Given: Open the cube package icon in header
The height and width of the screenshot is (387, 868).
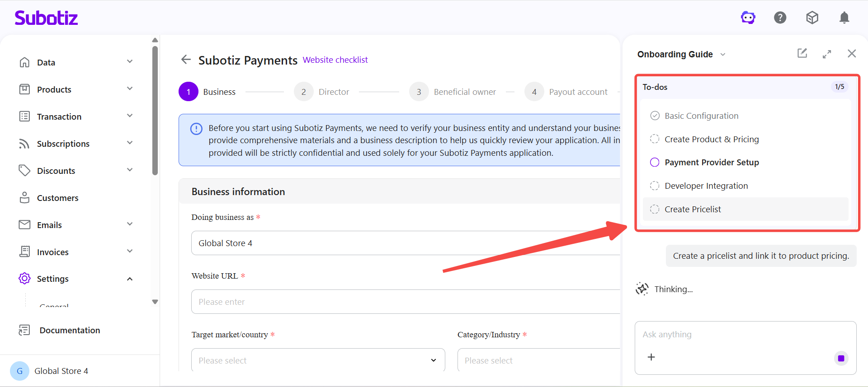Looking at the screenshot, I should coord(812,18).
